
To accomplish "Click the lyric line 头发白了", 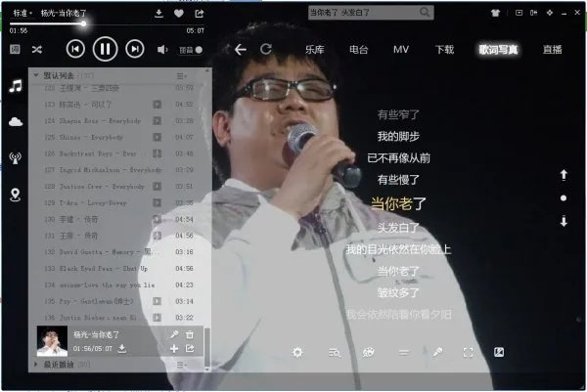I will coord(398,227).
